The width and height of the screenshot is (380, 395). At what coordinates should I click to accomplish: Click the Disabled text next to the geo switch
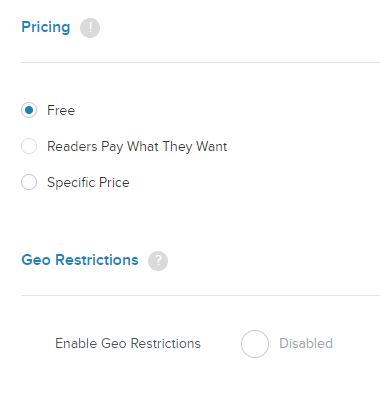[x=306, y=343]
